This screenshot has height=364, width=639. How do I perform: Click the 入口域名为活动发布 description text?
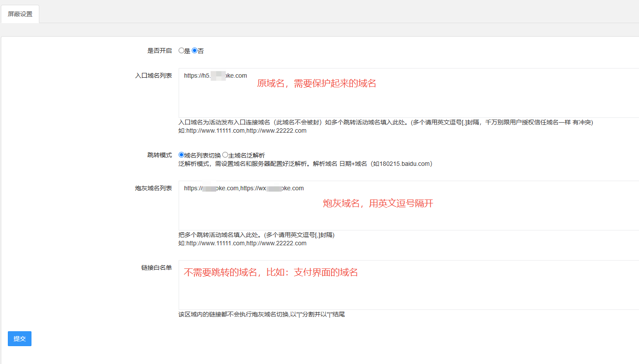pos(386,122)
